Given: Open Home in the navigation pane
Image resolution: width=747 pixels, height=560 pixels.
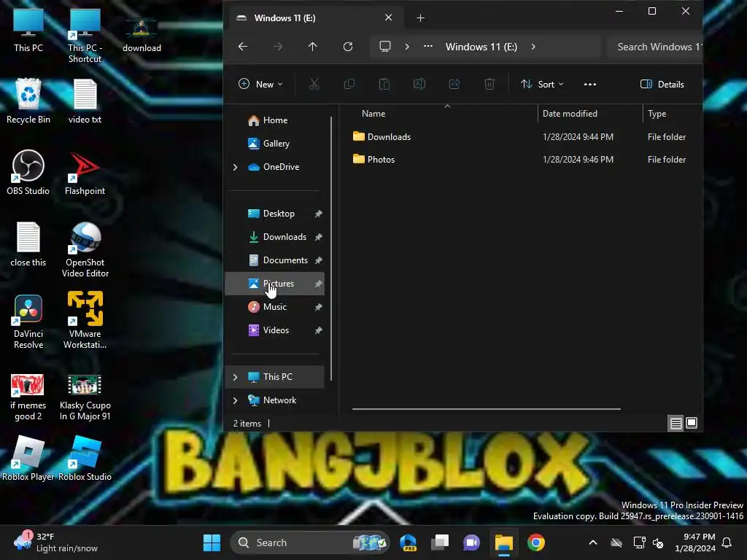Looking at the screenshot, I should [x=274, y=120].
